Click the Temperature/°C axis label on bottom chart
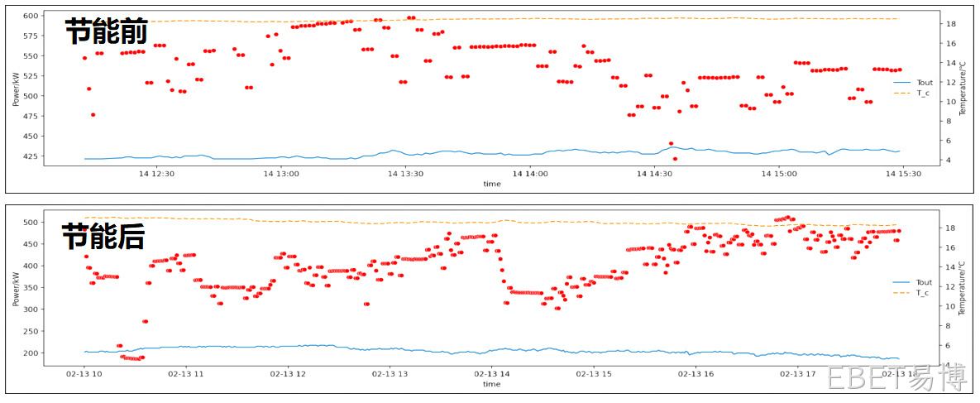Image resolution: width=980 pixels, height=403 pixels. tap(963, 288)
